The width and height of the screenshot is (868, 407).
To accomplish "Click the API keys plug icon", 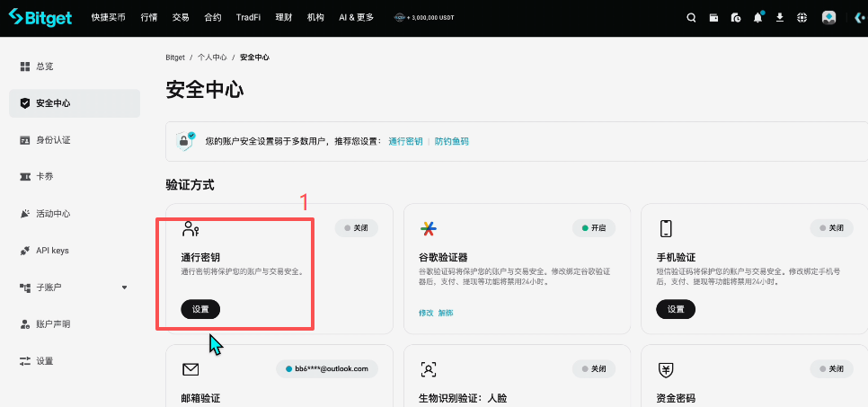I will point(25,251).
